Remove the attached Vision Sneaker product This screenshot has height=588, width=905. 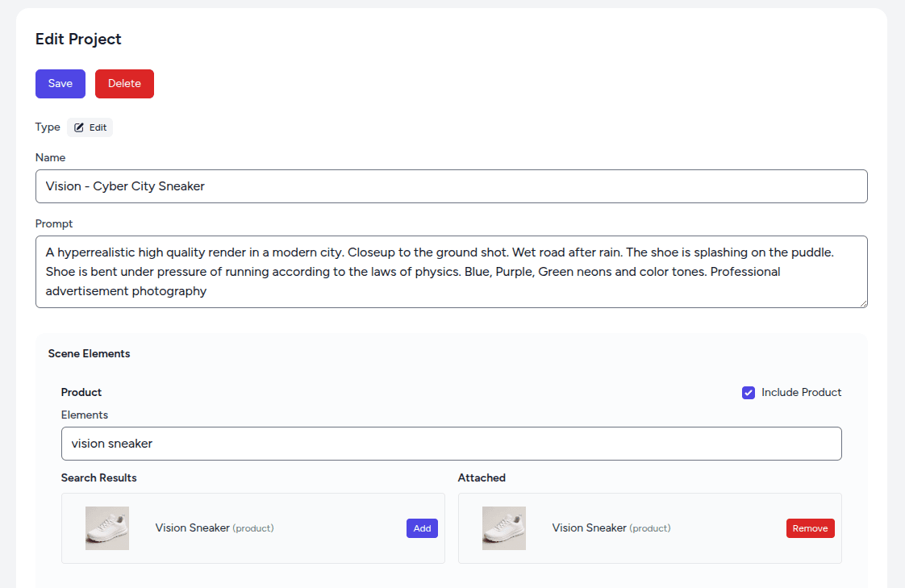coord(810,528)
